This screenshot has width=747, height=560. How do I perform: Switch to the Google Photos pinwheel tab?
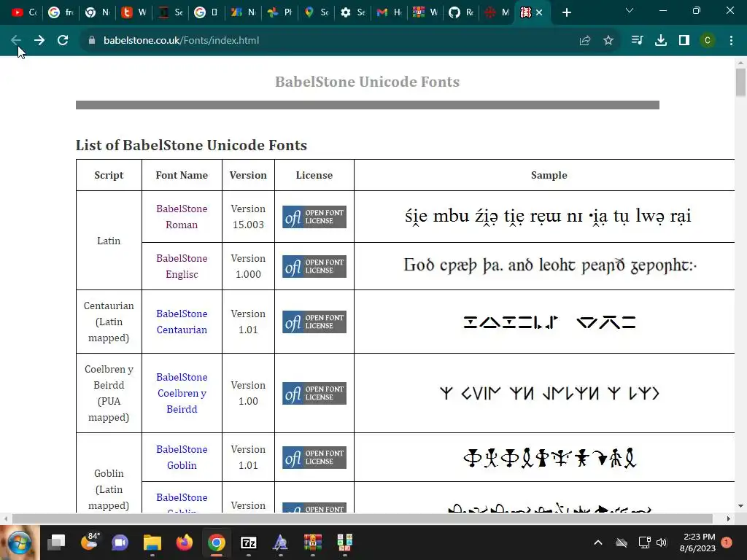coord(279,12)
